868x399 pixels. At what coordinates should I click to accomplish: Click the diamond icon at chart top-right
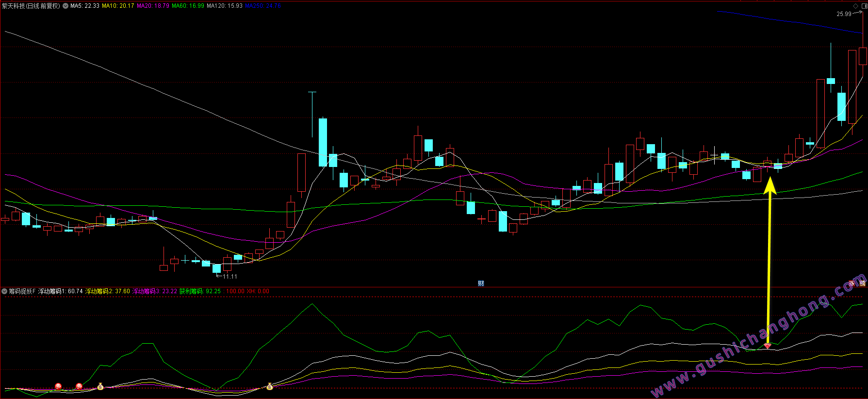[856, 6]
